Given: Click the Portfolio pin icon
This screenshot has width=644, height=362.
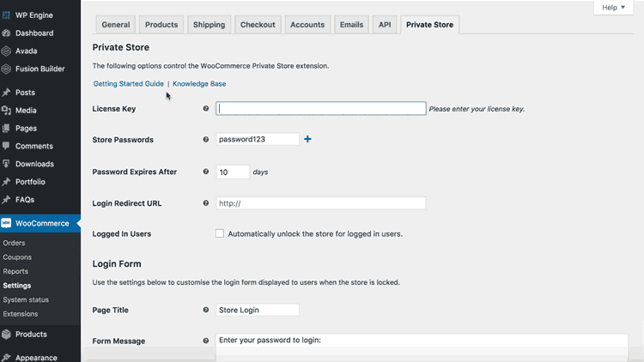Looking at the screenshot, I should 6,182.
